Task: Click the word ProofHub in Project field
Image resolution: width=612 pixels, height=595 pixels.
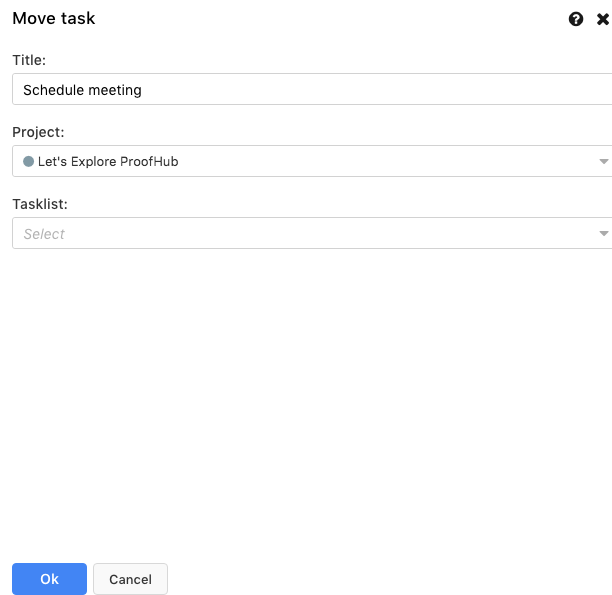Action: click(x=149, y=161)
